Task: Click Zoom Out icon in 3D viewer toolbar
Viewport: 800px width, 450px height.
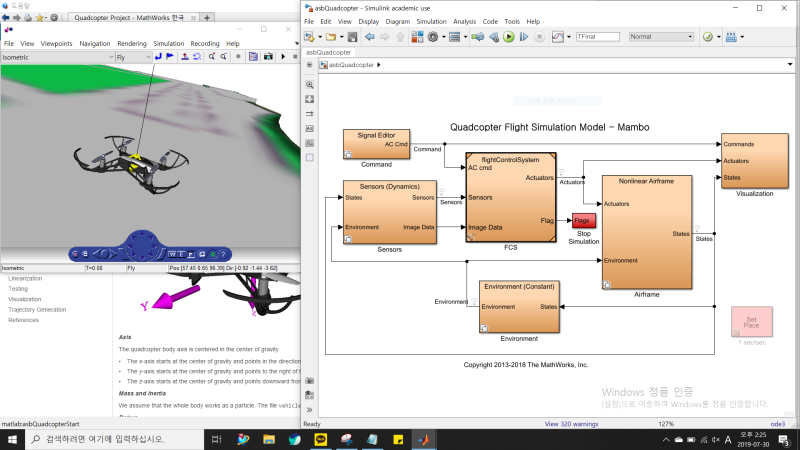Action: tap(223, 57)
